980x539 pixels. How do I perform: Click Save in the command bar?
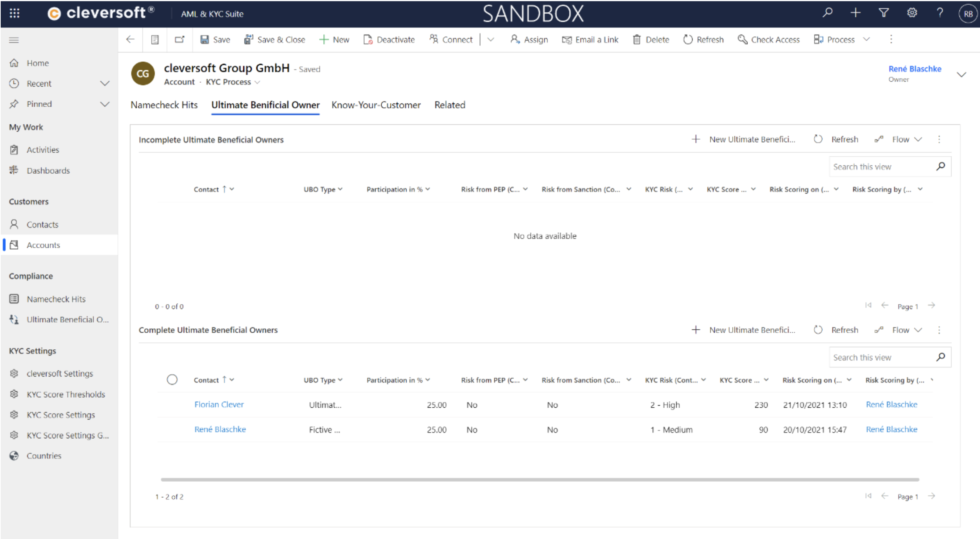(215, 40)
